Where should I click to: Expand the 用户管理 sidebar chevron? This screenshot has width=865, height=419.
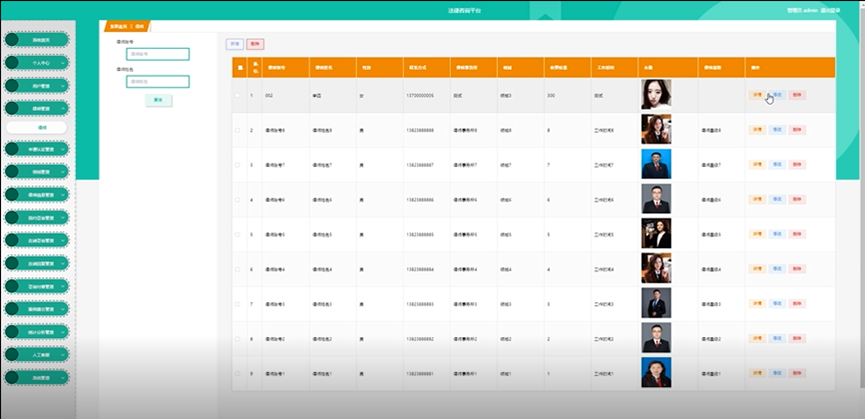[x=63, y=87]
